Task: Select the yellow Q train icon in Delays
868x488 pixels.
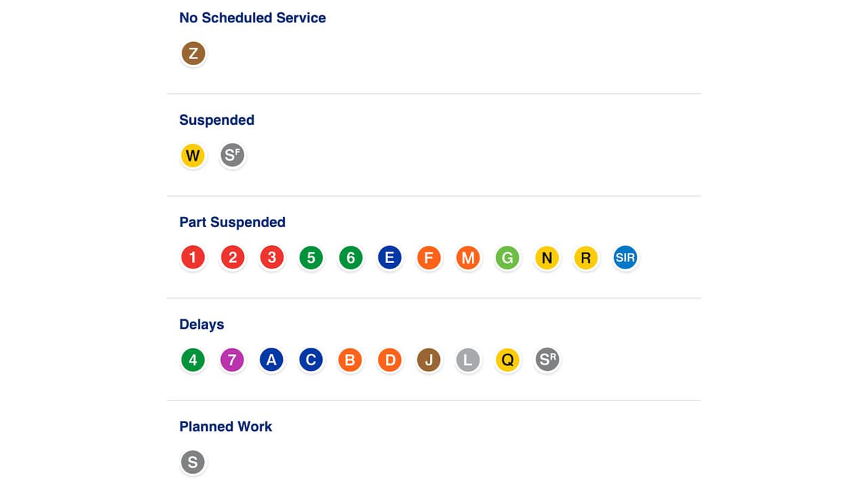Action: [507, 360]
